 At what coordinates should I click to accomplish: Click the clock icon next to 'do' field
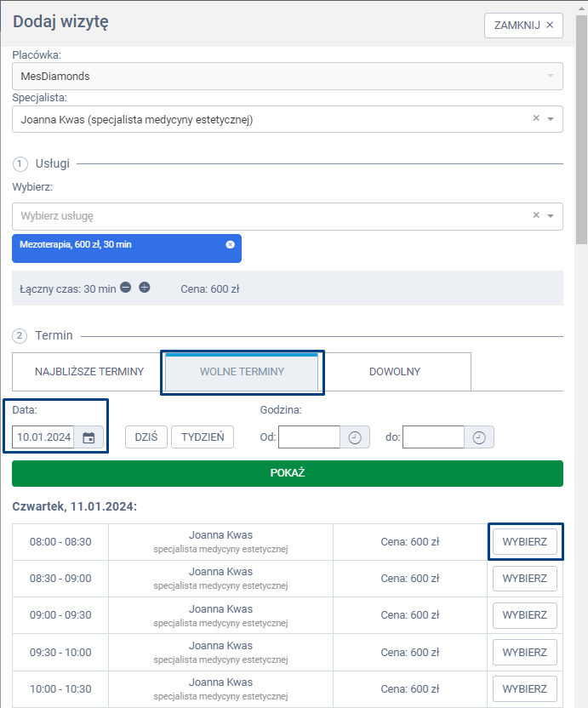coord(479,437)
